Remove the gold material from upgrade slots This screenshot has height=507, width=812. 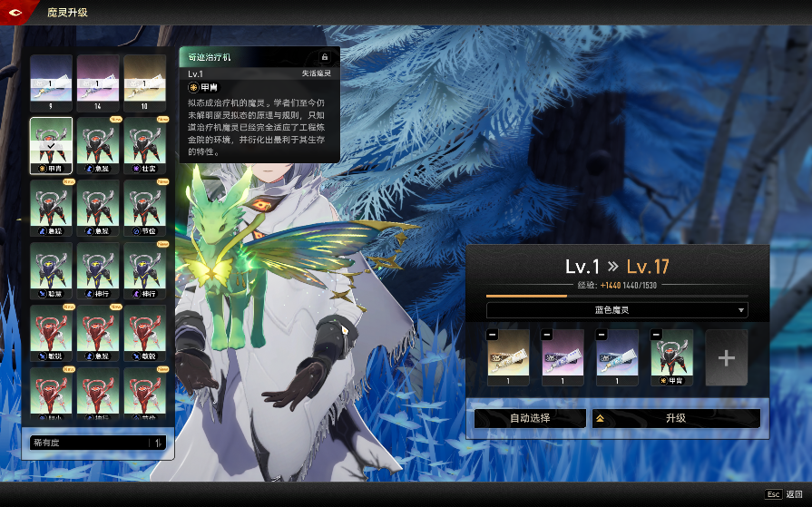[x=492, y=335]
